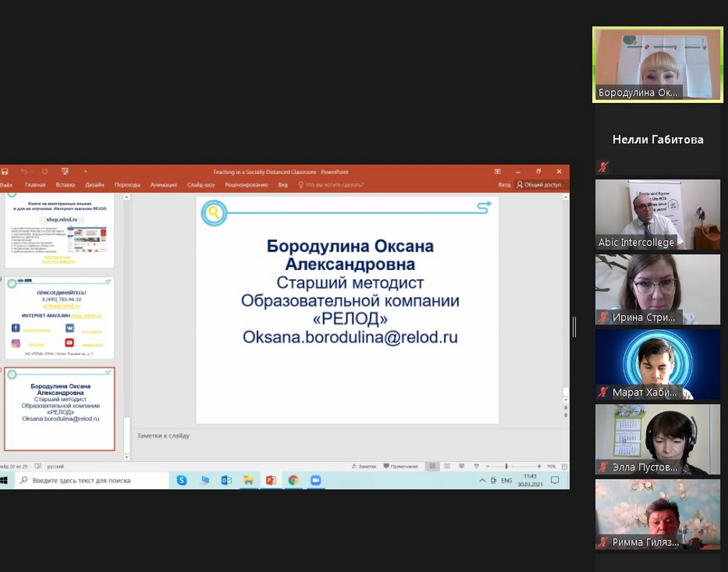Start slideshow from beginning via quick access icon
Screen dimensions: 728x572
pyautogui.click(x=65, y=172)
